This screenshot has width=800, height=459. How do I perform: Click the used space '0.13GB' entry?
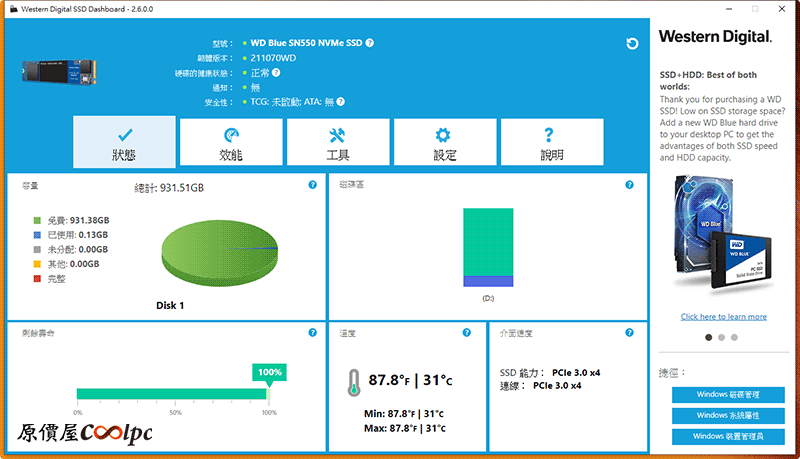point(78,235)
